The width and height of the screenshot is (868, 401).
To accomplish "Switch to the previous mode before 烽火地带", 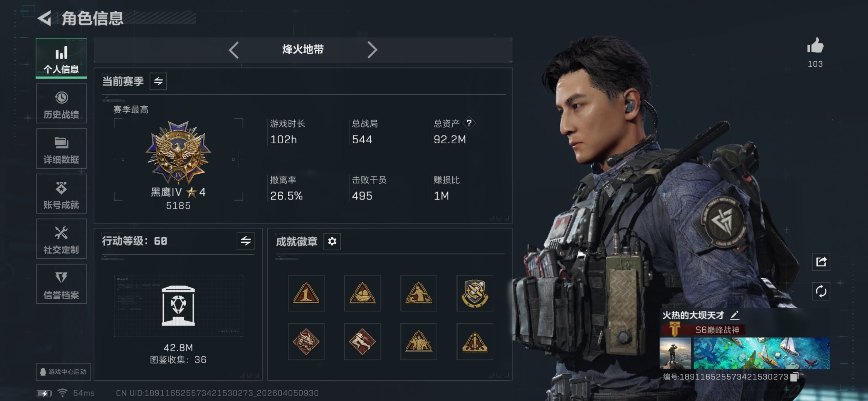I will (x=234, y=50).
